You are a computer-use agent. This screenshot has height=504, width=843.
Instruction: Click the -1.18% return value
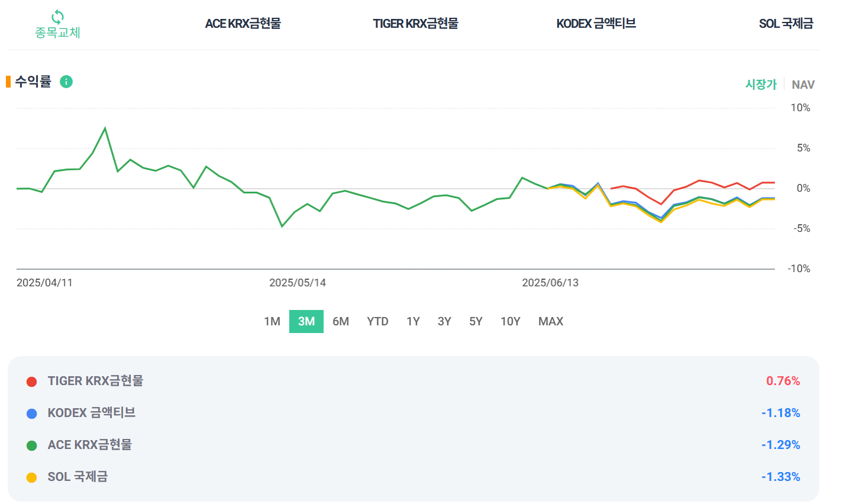tap(780, 413)
